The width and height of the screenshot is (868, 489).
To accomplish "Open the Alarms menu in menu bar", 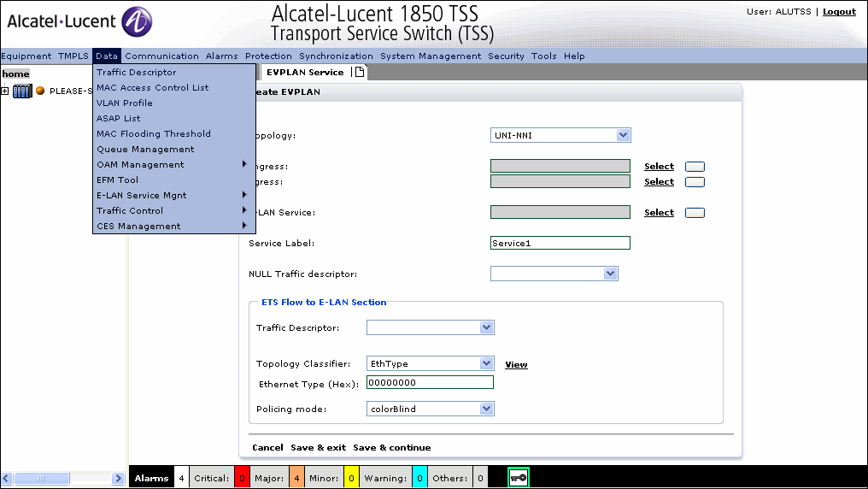I will pyautogui.click(x=221, y=56).
